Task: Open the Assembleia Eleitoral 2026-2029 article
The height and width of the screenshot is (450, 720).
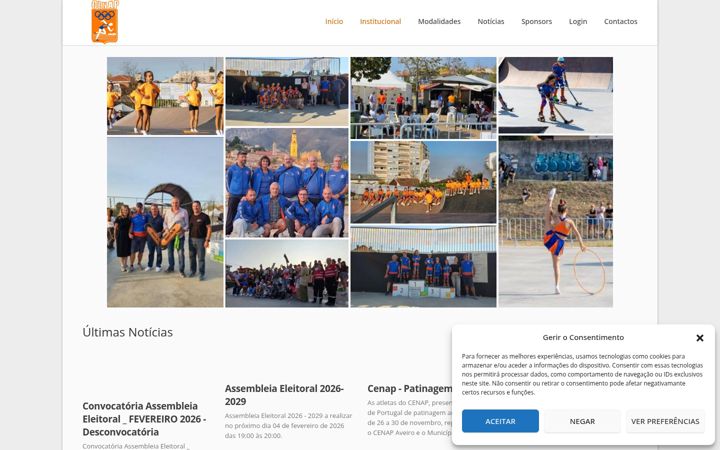Action: 284,395
